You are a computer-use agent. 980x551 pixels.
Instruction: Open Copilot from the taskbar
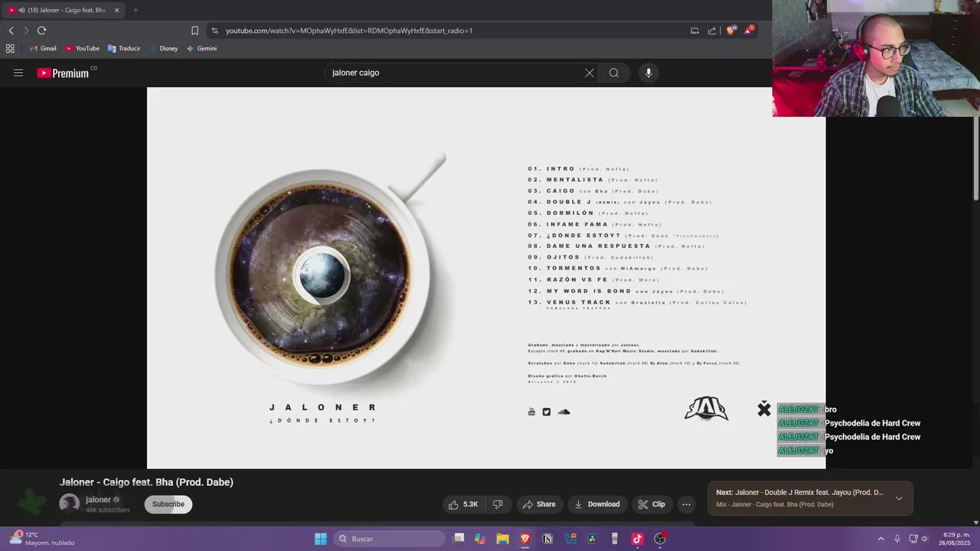coord(480,539)
